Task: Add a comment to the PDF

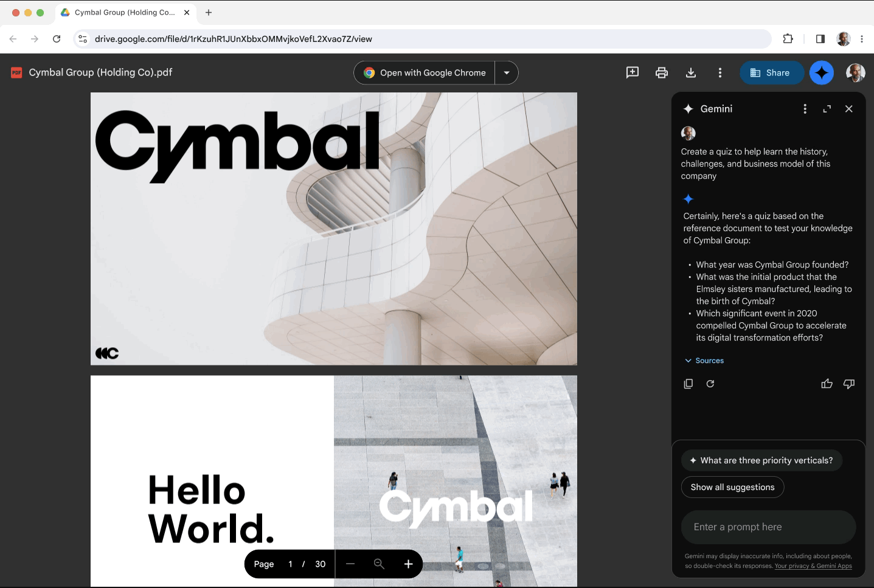Action: 632,72
